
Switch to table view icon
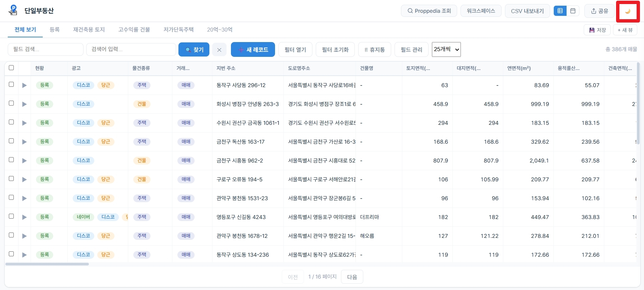pyautogui.click(x=560, y=11)
